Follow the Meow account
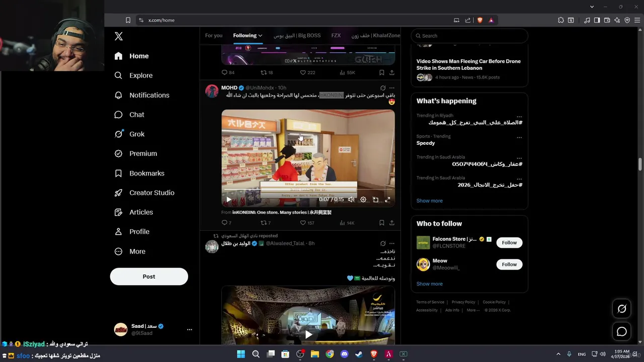644x362 pixels. (509, 264)
